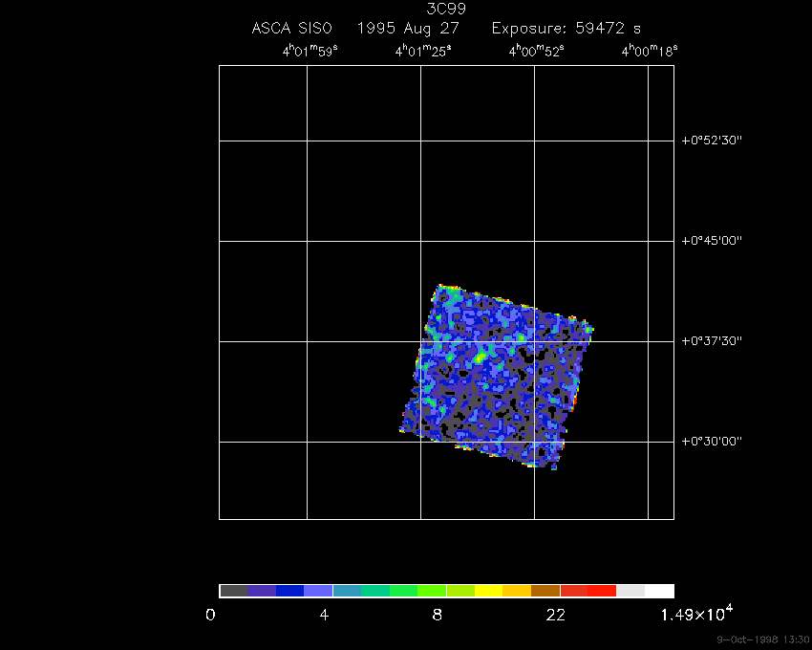
Task: Click the colorbar value label 22
Action: click(556, 616)
